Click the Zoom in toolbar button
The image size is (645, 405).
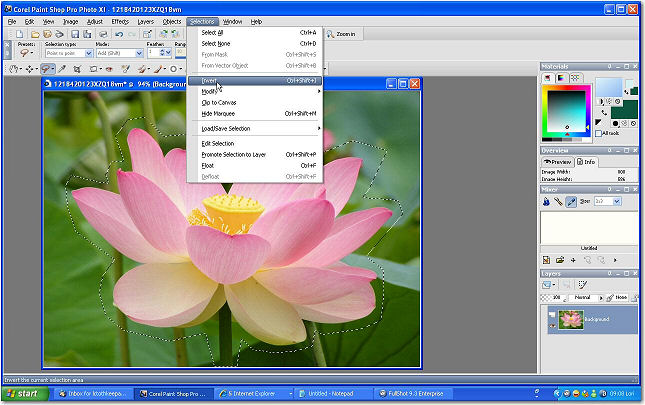coord(341,34)
